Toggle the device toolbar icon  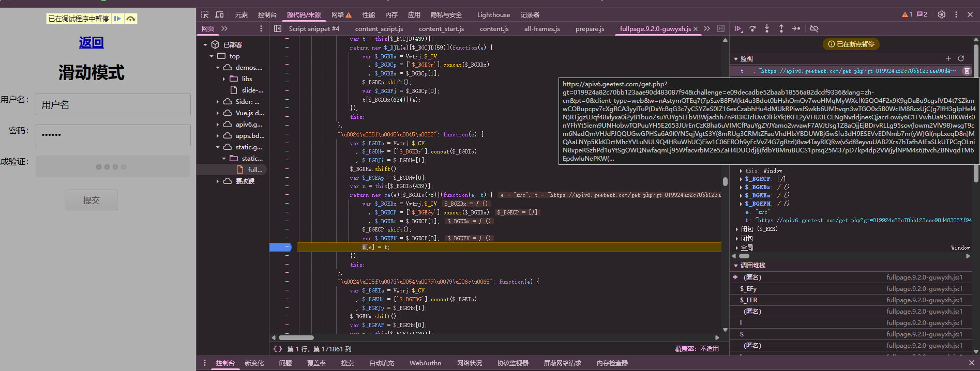[219, 14]
